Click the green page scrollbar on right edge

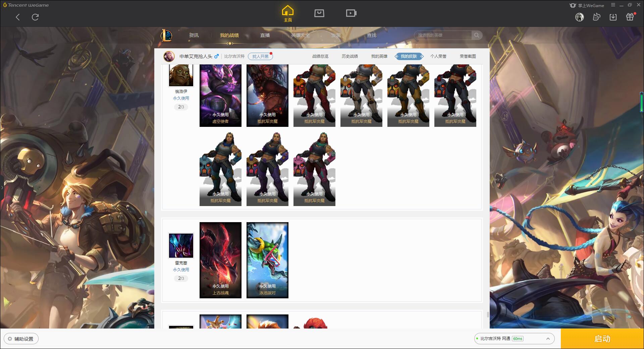[x=642, y=102]
